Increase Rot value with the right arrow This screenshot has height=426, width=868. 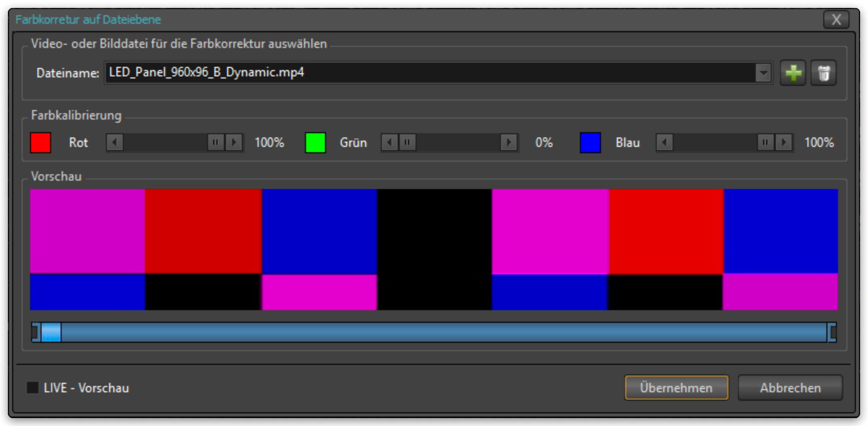point(234,143)
